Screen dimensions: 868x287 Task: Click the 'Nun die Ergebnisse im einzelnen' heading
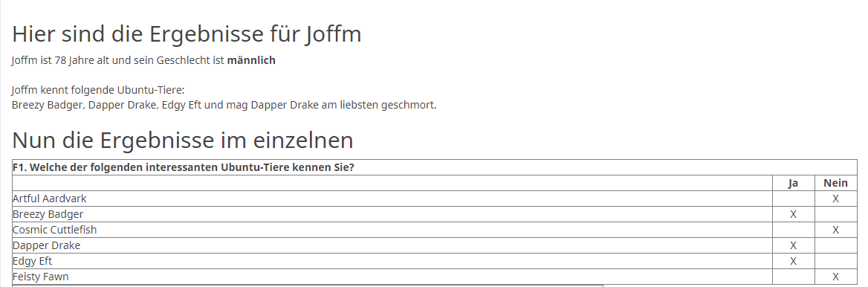pyautogui.click(x=183, y=141)
